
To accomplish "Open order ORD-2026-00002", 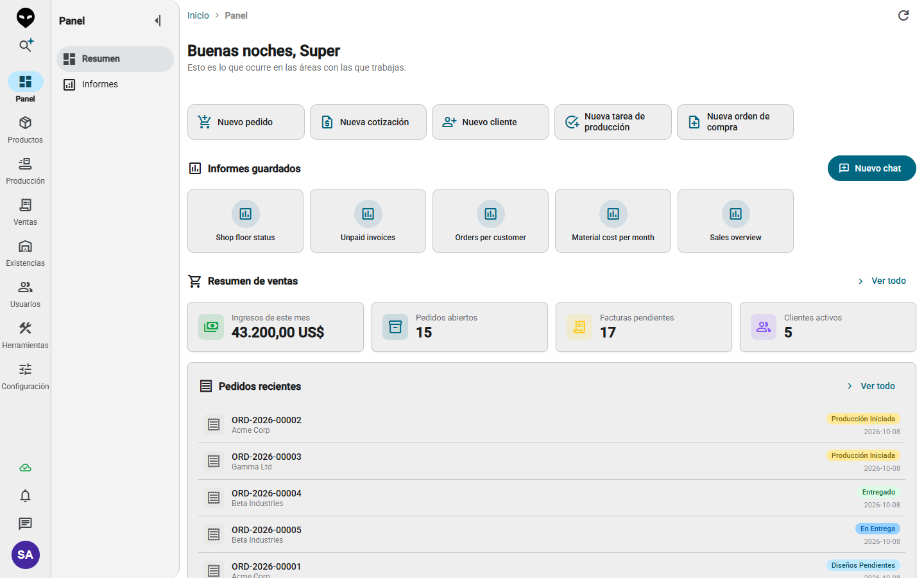I will pos(552,425).
